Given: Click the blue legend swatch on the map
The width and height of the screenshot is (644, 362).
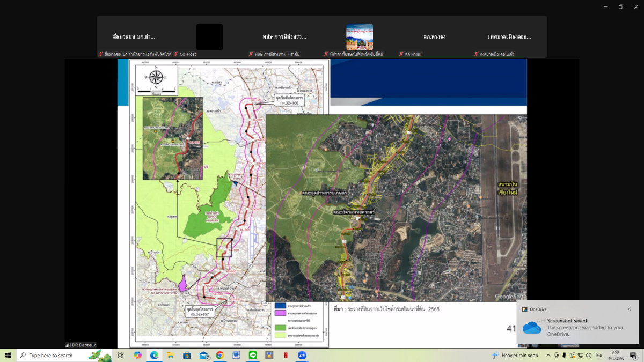Looking at the screenshot, I should coord(280,305).
